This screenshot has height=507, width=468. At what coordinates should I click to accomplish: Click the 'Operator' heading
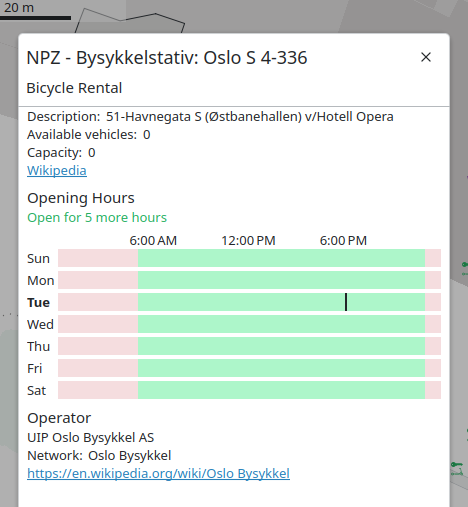(x=59, y=418)
